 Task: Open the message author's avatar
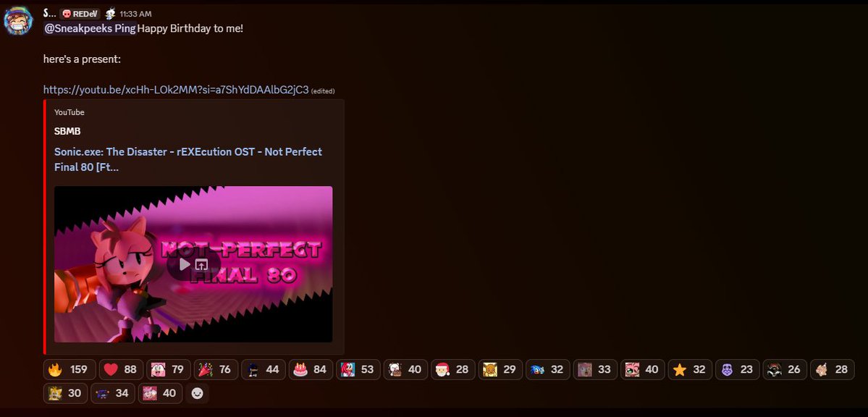click(18, 21)
